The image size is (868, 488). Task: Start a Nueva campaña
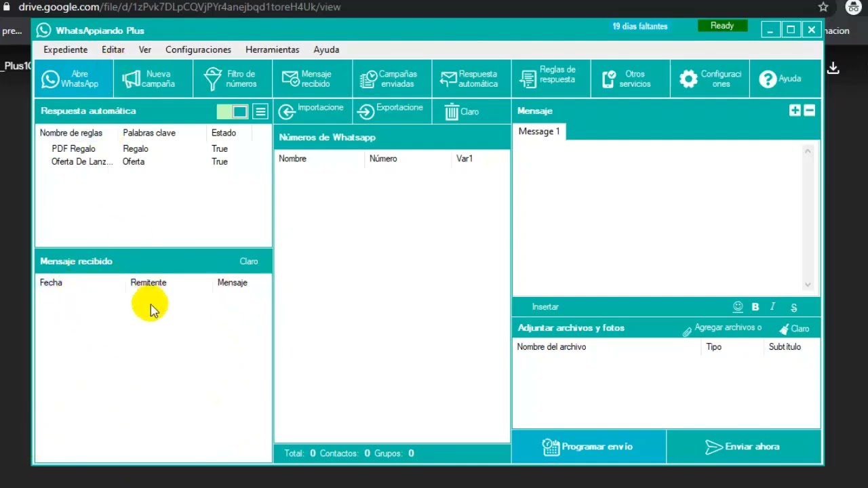click(153, 79)
